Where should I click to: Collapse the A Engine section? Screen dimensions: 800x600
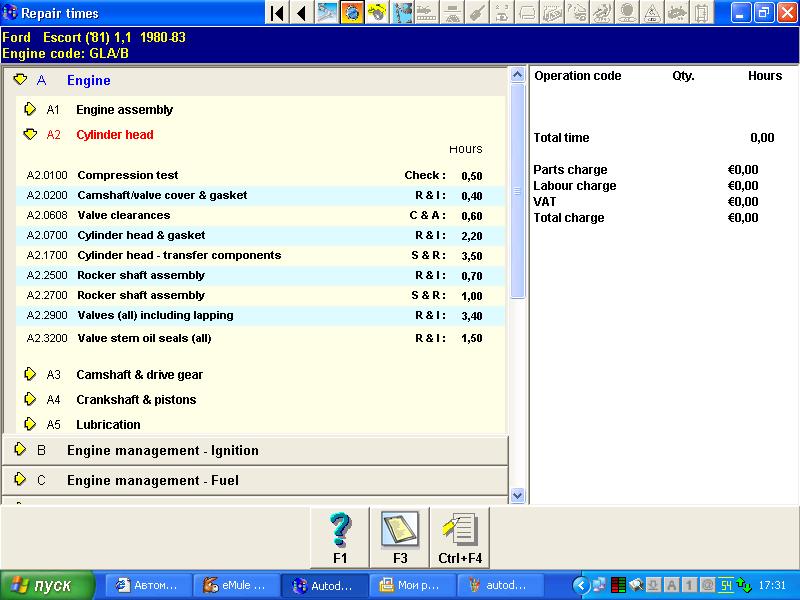click(20, 80)
